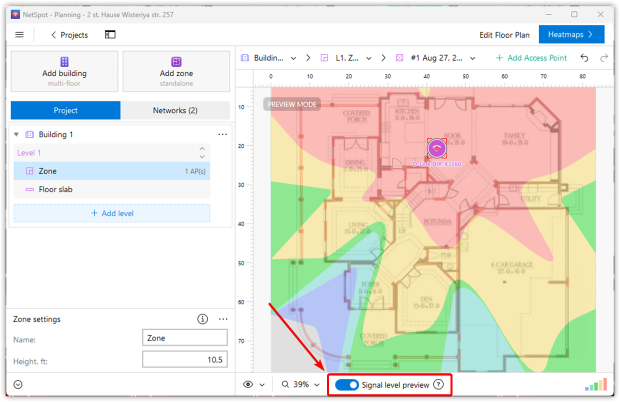This screenshot has width=620, height=402.
Task: Go back to Projects
Action: click(70, 35)
